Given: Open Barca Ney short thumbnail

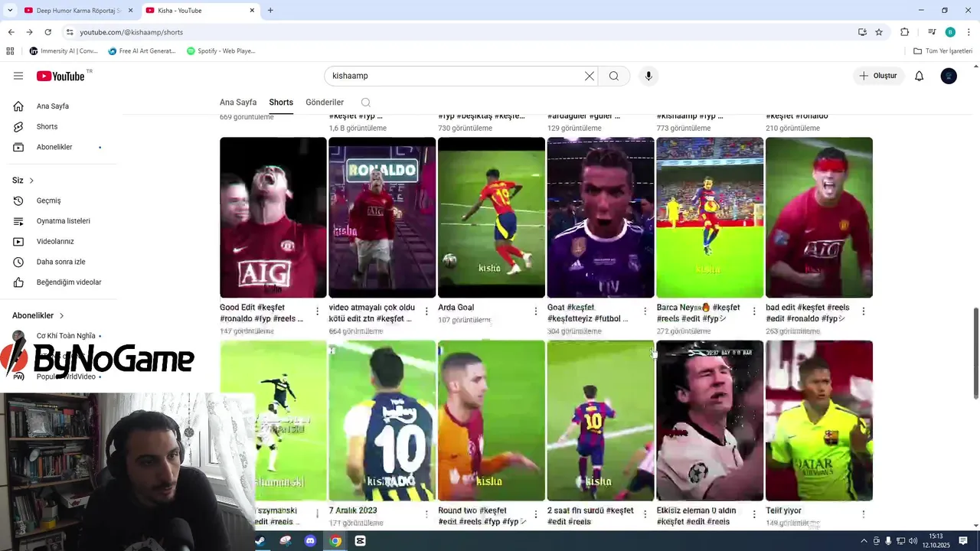Looking at the screenshot, I should coord(710,217).
